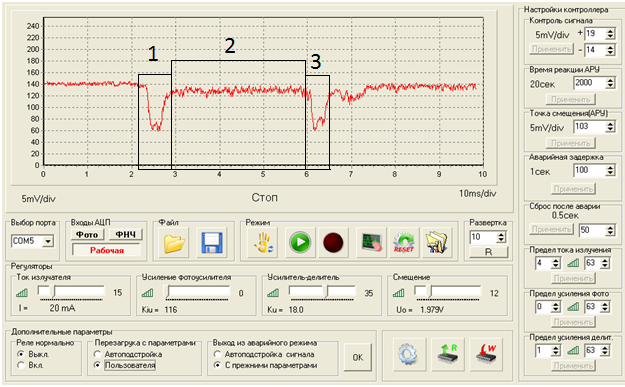Screen dimensions: 625x387
Task: Click Применить under Предел тока излучения
Action: click(x=573, y=278)
